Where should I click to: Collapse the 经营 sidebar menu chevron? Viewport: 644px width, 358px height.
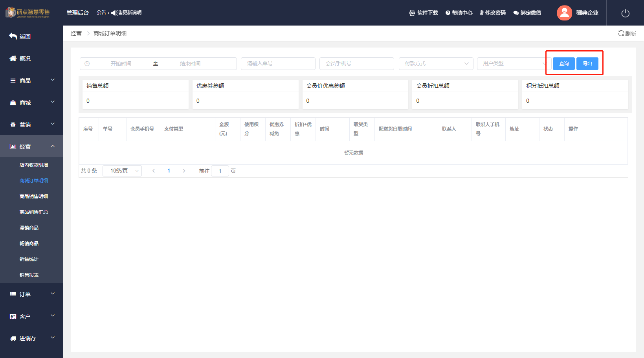click(x=53, y=146)
